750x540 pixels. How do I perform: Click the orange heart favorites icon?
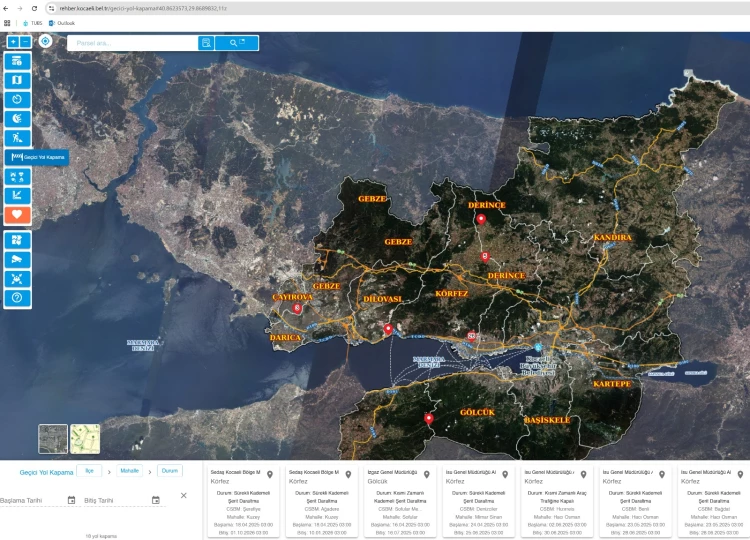coord(18,214)
